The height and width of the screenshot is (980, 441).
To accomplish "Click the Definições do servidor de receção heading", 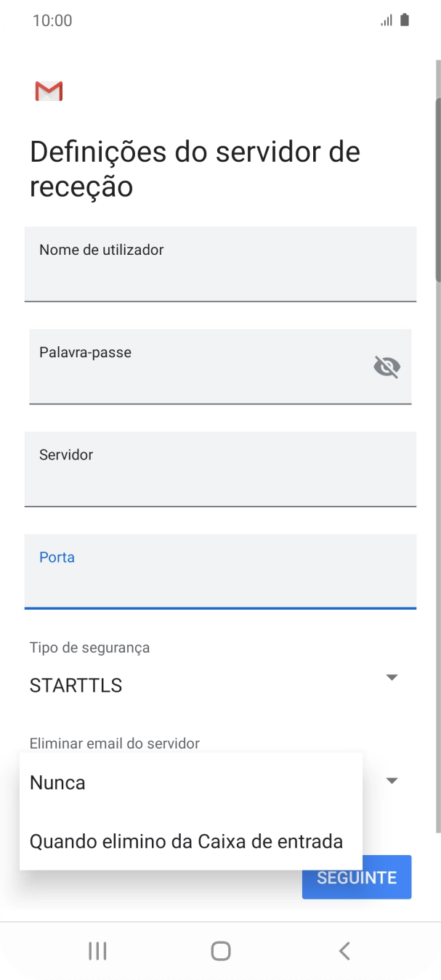I will [195, 168].
